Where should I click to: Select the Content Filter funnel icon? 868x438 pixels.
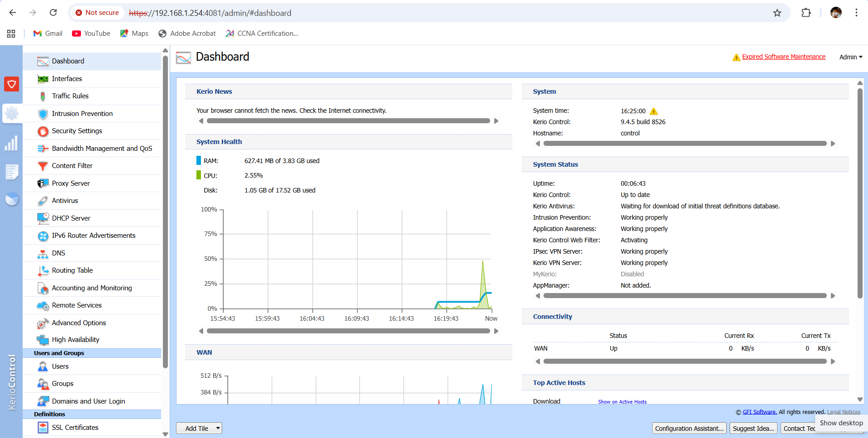coord(43,166)
